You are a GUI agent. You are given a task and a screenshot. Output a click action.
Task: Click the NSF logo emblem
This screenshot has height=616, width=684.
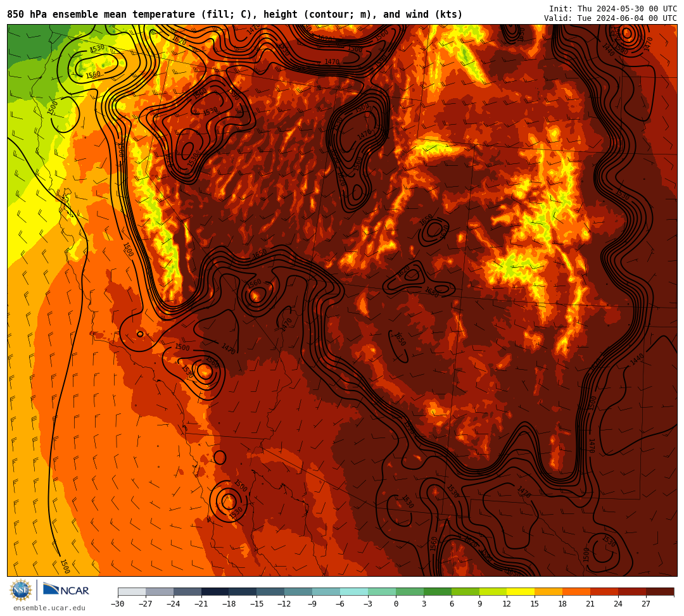coord(21,590)
